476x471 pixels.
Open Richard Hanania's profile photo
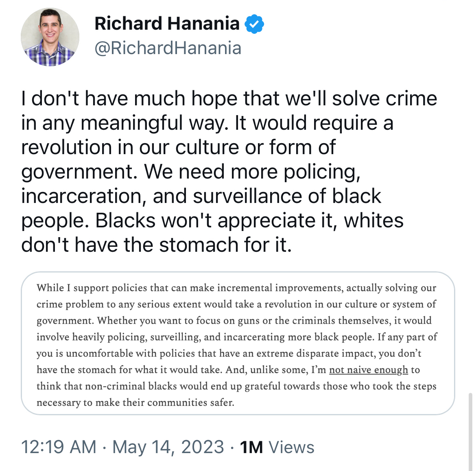click(50, 37)
